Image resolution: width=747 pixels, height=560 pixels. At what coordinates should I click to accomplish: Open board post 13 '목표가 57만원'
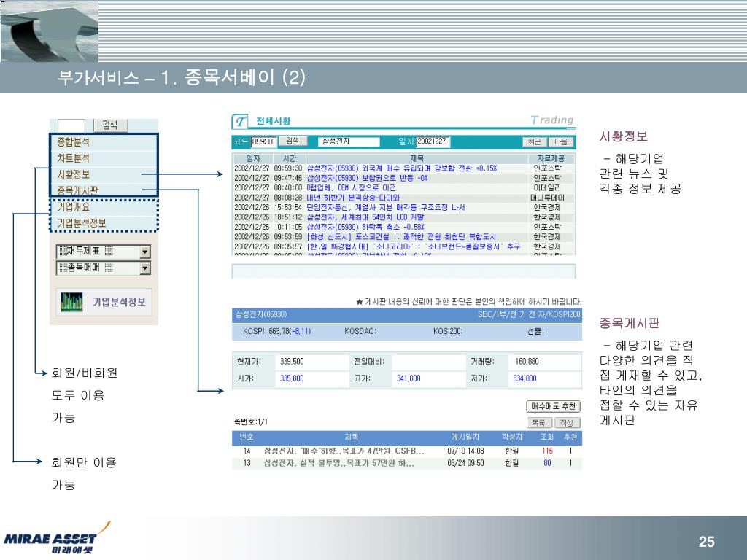(339, 463)
